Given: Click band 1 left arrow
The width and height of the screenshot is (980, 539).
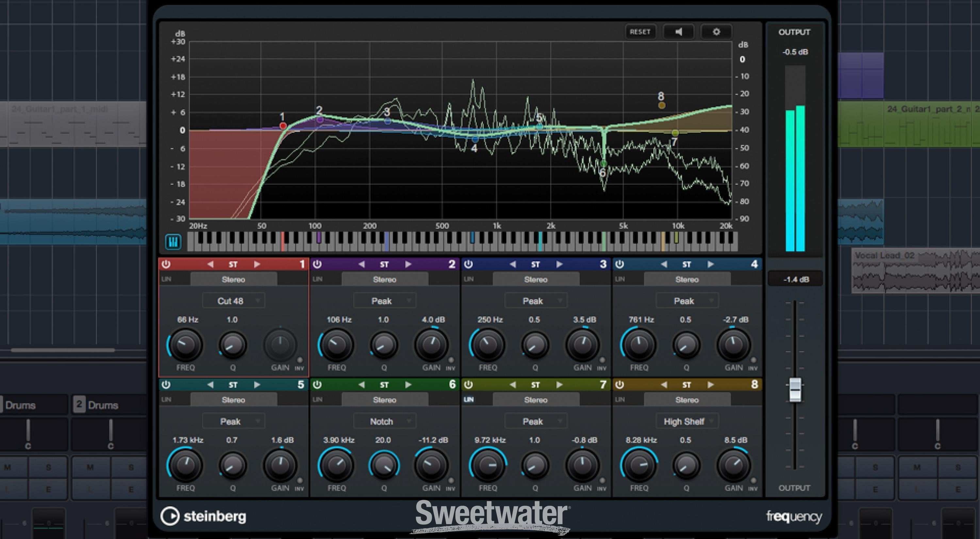Looking at the screenshot, I should coord(210,264).
